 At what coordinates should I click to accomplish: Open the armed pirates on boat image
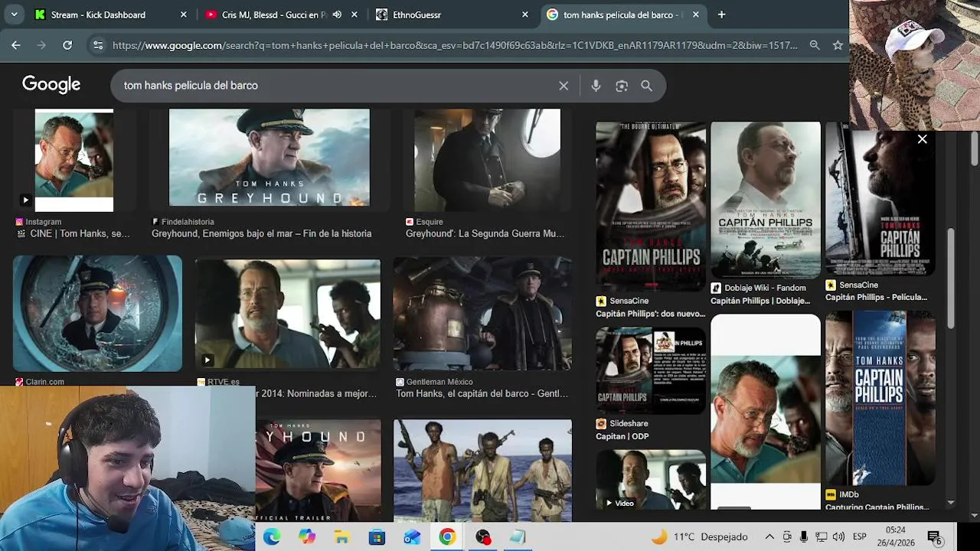click(482, 471)
